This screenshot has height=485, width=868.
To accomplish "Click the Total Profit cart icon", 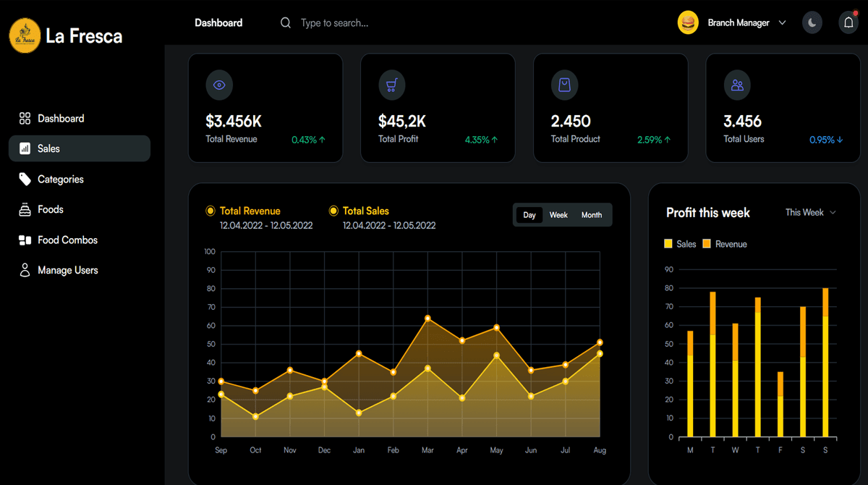I will [x=391, y=85].
